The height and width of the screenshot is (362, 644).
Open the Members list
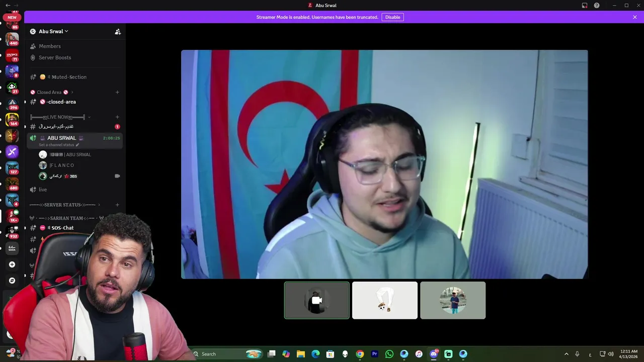49,46
